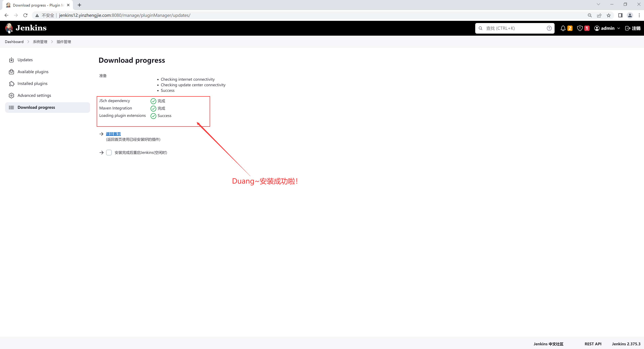Image resolution: width=644 pixels, height=349 pixels.
Task: Click the search help question mark icon
Action: pyautogui.click(x=549, y=28)
